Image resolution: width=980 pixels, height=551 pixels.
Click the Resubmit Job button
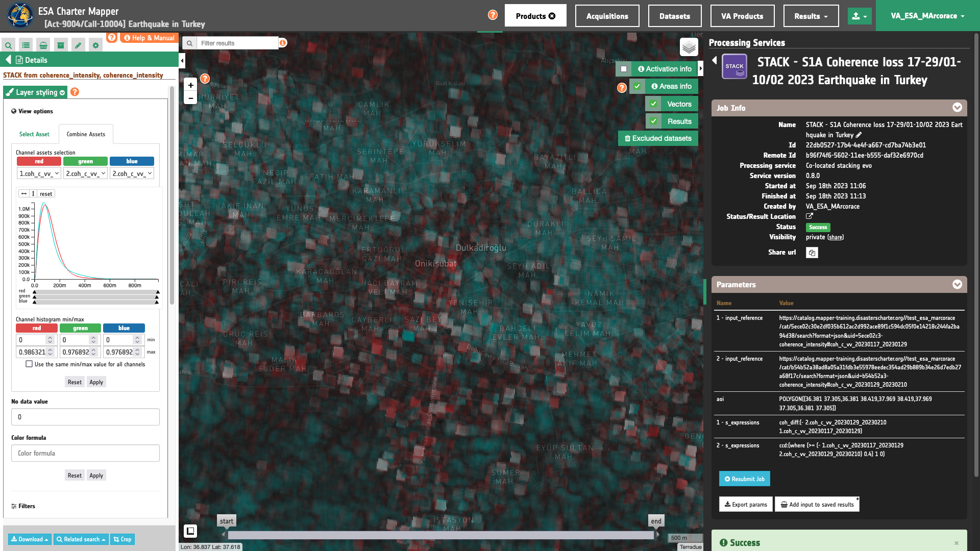click(x=745, y=479)
